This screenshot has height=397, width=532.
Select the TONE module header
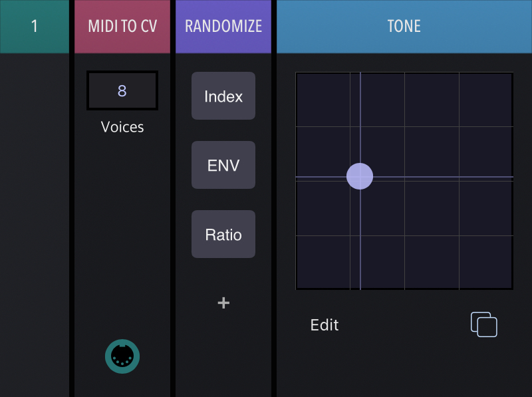(404, 27)
